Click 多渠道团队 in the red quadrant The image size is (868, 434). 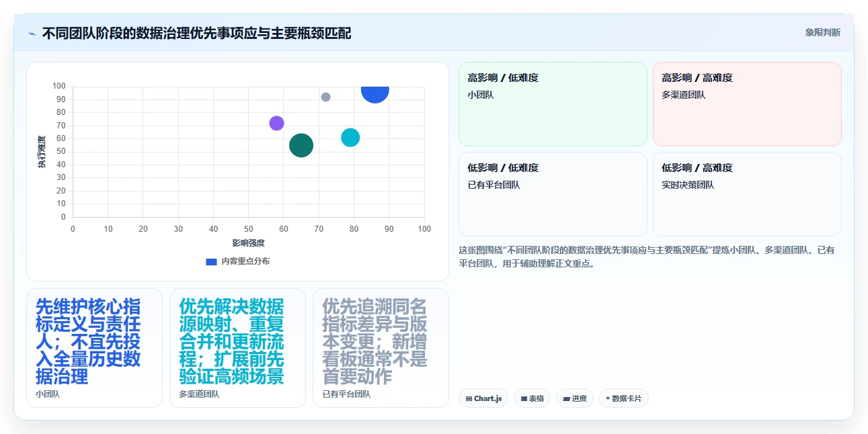684,95
